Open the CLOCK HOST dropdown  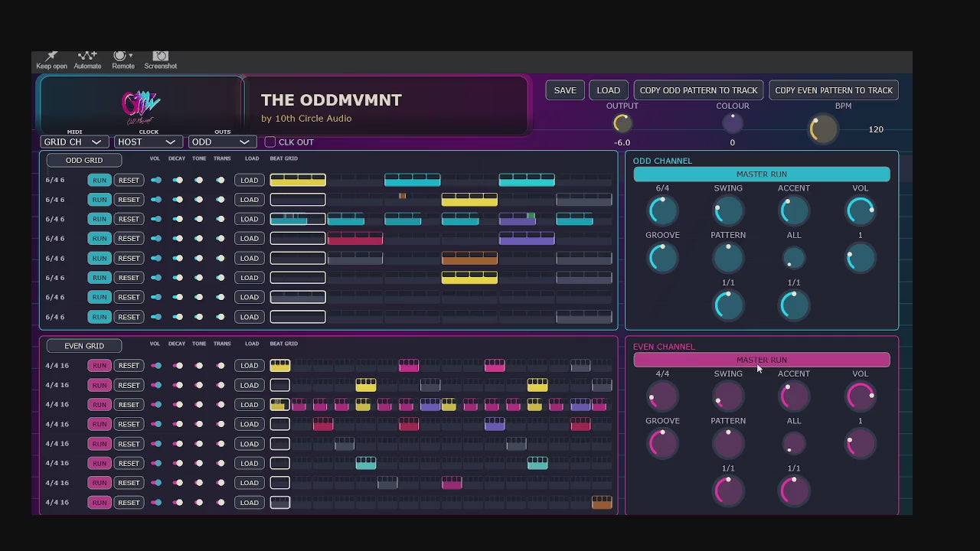149,142
